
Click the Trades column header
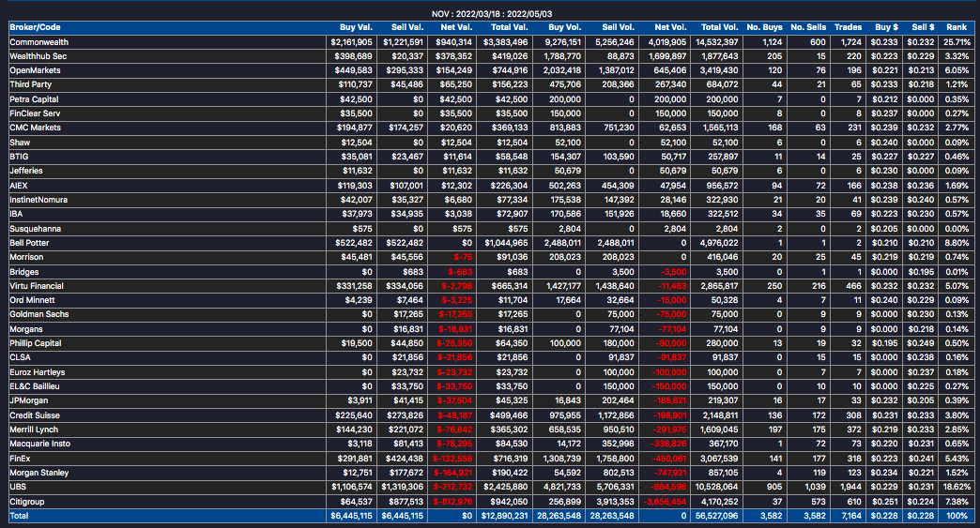click(x=849, y=27)
